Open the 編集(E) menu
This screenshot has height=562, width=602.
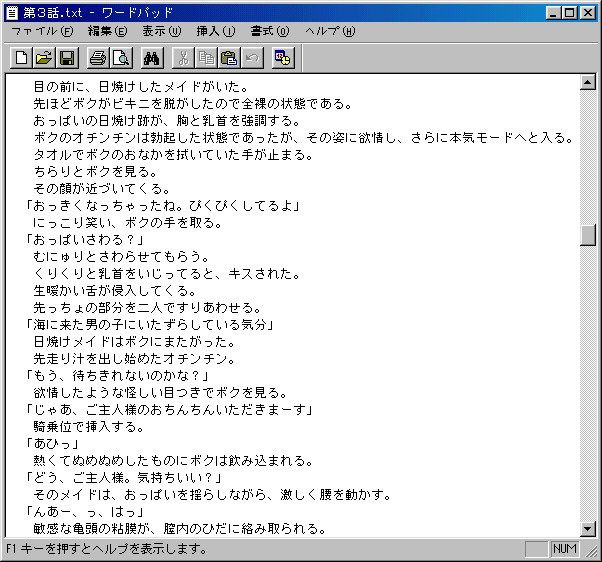pos(107,31)
